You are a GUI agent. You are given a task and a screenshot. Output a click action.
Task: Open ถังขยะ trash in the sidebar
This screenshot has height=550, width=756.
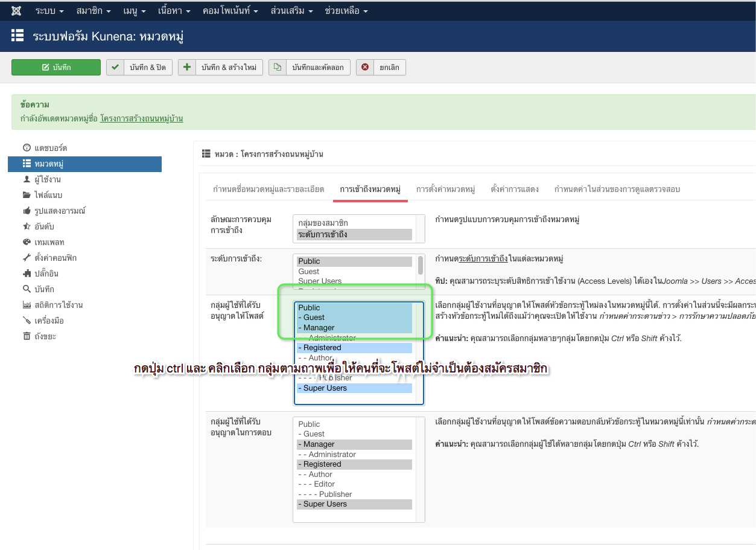point(45,336)
